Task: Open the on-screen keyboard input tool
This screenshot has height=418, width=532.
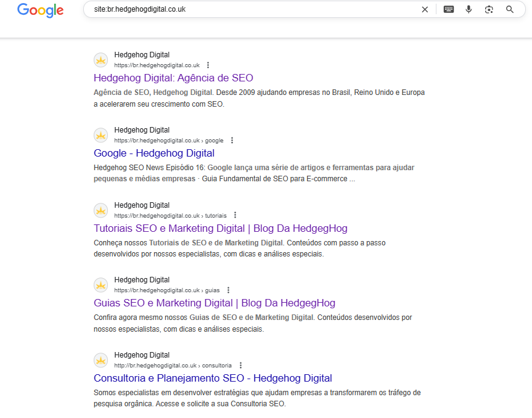Action: (x=449, y=9)
